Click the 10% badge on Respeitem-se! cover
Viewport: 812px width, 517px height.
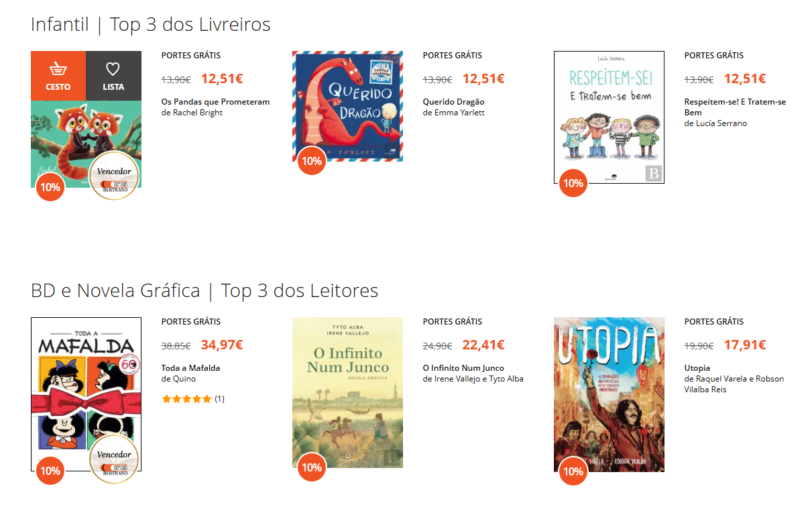tap(573, 183)
